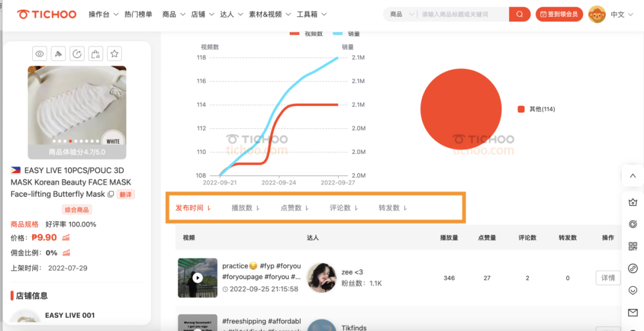This screenshot has width=644, height=331.
Task: Click the refresh circle icon above product image
Action: point(77,54)
